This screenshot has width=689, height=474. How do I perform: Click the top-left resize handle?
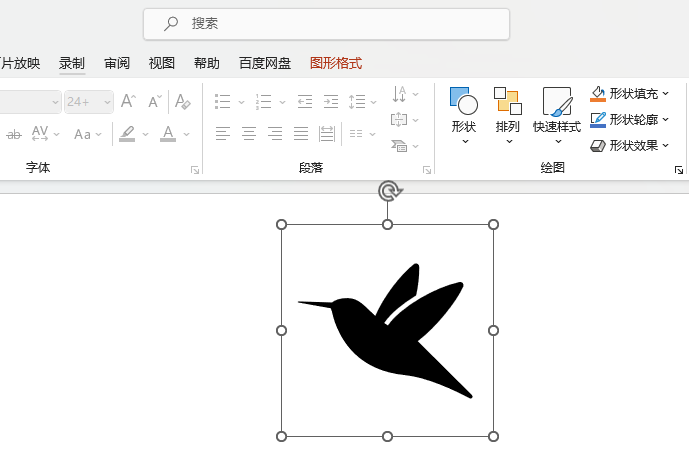281,224
